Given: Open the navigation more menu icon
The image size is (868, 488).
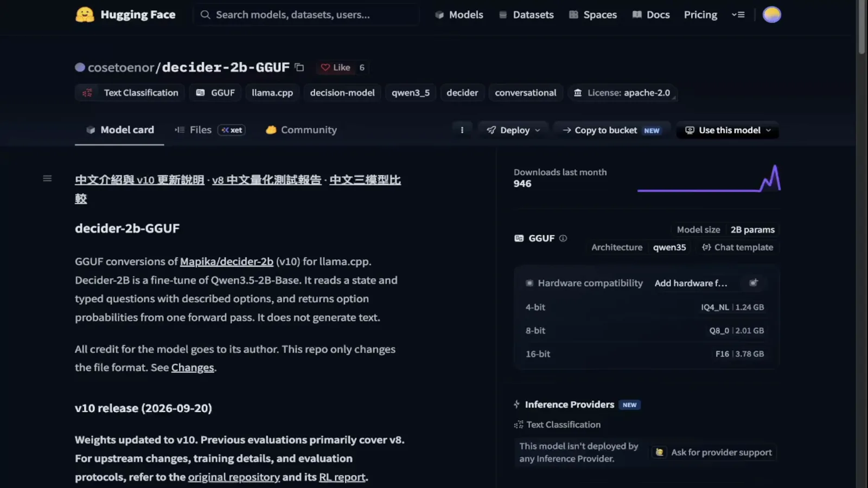Looking at the screenshot, I should click(x=738, y=15).
